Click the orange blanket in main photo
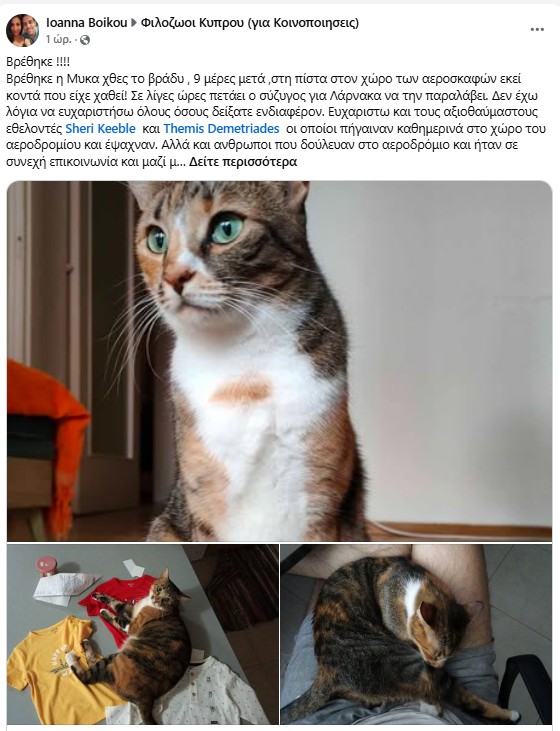The width and height of the screenshot is (560, 731). click(x=44, y=428)
